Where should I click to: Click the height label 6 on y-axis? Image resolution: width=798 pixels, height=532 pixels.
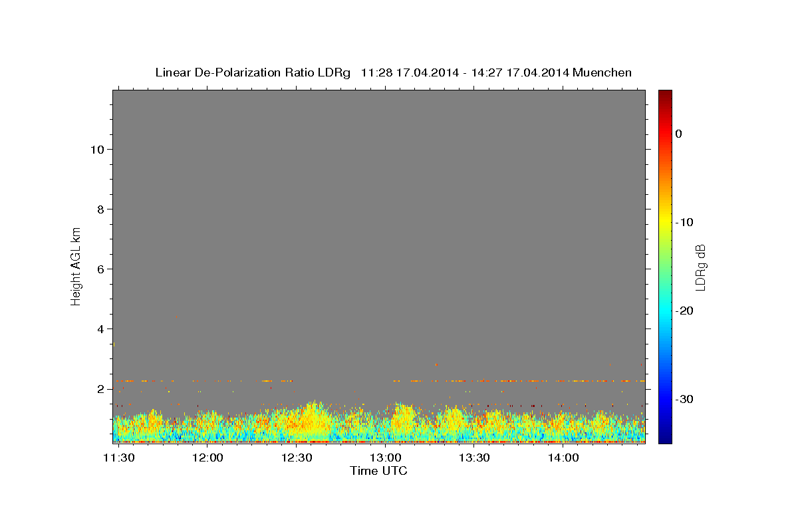tap(100, 269)
